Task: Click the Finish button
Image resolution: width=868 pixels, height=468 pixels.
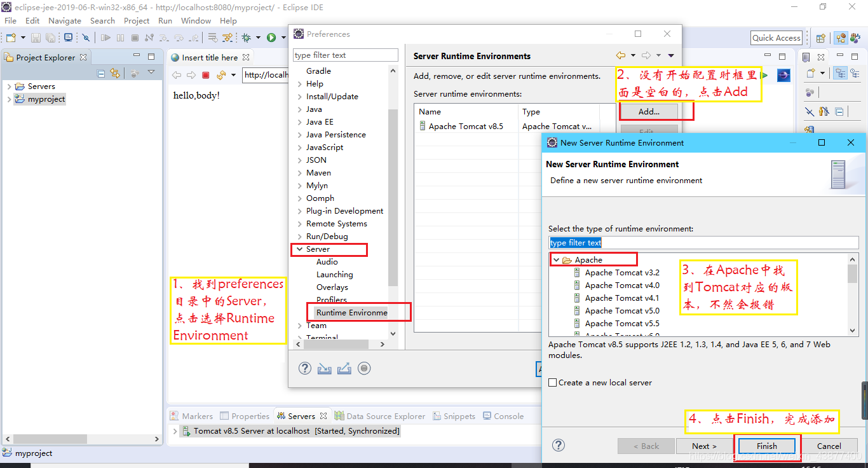Action: [x=767, y=446]
